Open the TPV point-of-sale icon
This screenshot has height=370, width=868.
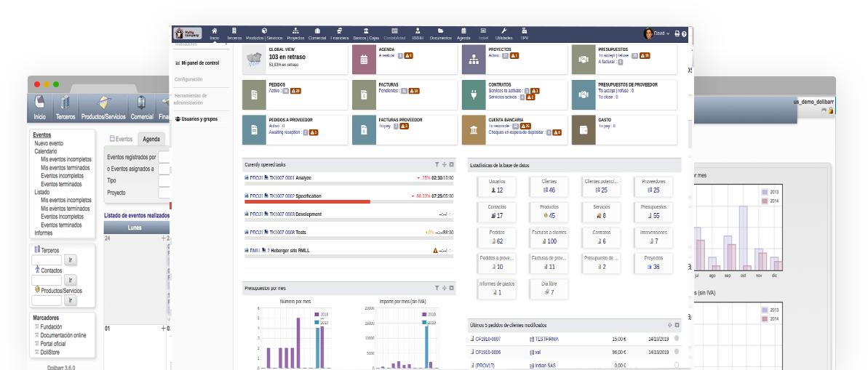tap(524, 33)
